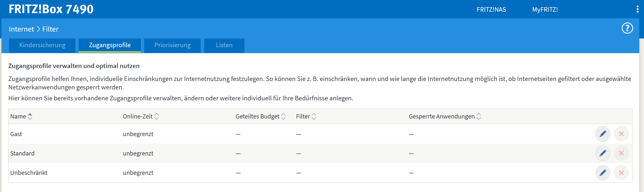Open the FRITZ!NAS link
The height and width of the screenshot is (192, 644).
(x=491, y=9)
